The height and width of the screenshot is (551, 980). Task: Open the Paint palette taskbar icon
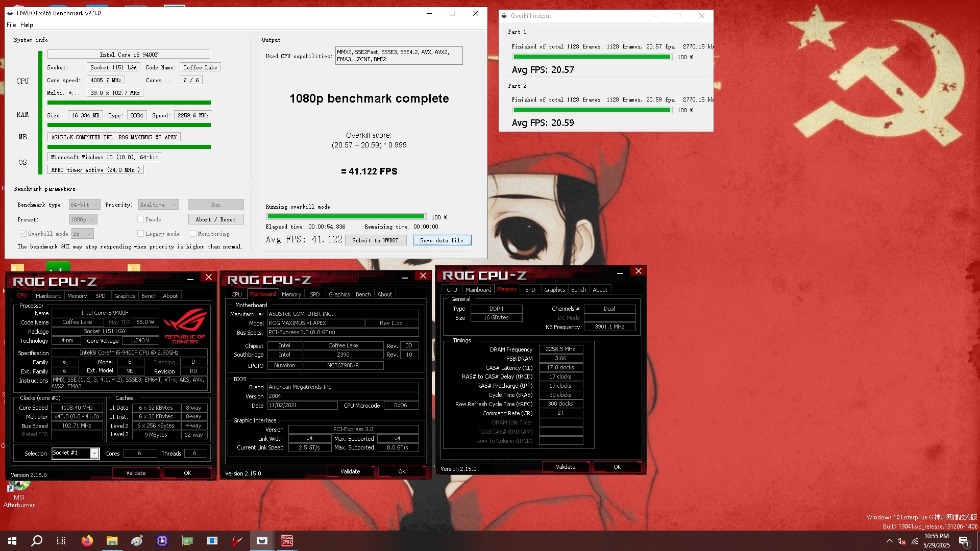(137, 541)
